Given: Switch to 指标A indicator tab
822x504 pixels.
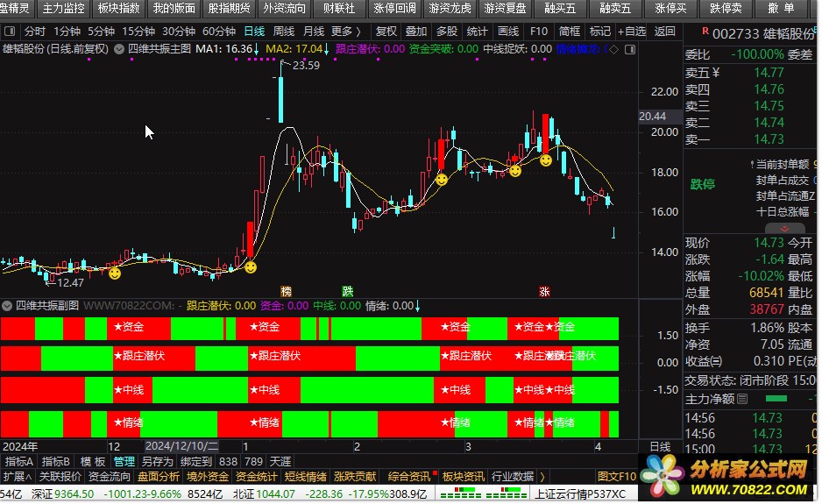Looking at the screenshot, I should tap(19, 462).
